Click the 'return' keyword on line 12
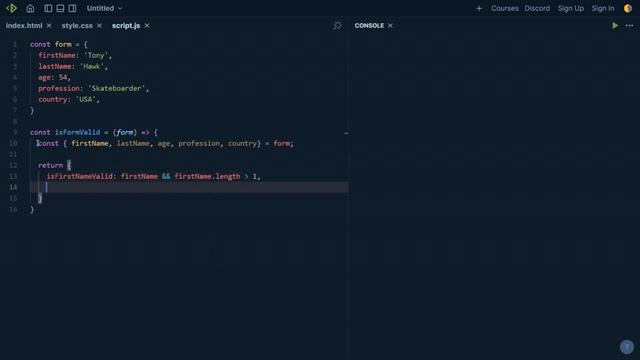Image resolution: width=640 pixels, height=360 pixels. (50, 165)
